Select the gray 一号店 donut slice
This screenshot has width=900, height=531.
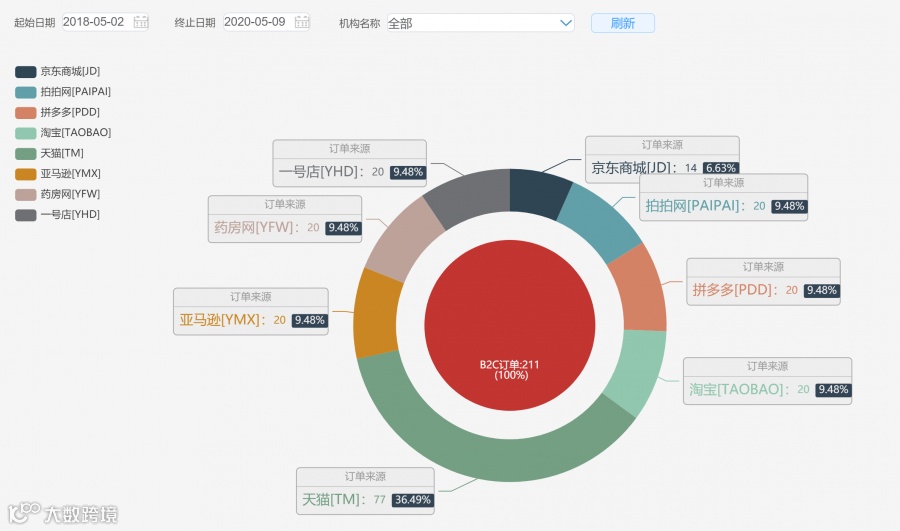pos(470,196)
